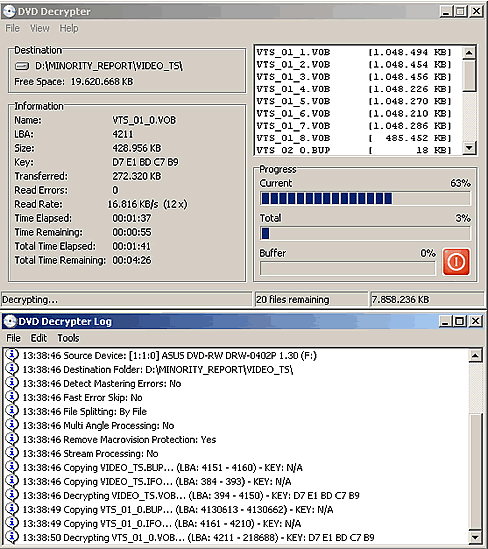Viewport: 488px width, 549px height.
Task: Click info icon beside Remove Macrovision Protection entry
Action: (12, 439)
